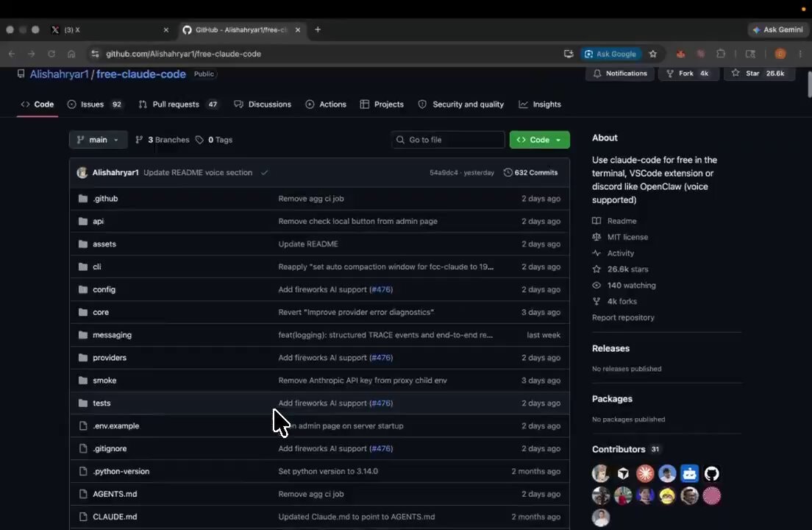Open the tests folder

(101, 403)
